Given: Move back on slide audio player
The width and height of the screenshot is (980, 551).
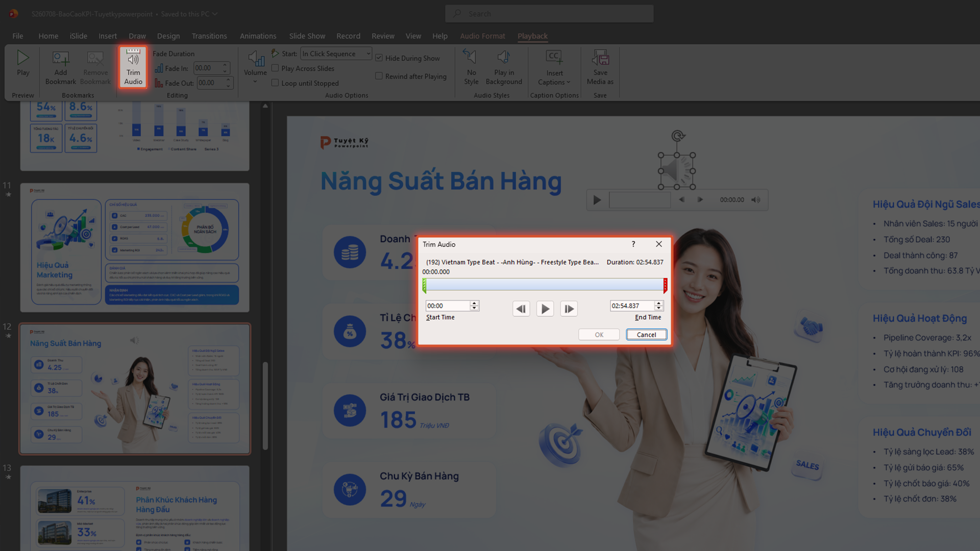Looking at the screenshot, I should tap(681, 200).
